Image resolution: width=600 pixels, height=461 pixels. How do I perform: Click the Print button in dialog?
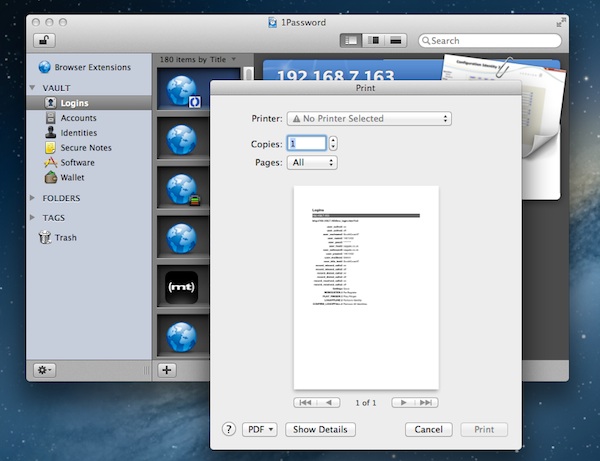(484, 430)
